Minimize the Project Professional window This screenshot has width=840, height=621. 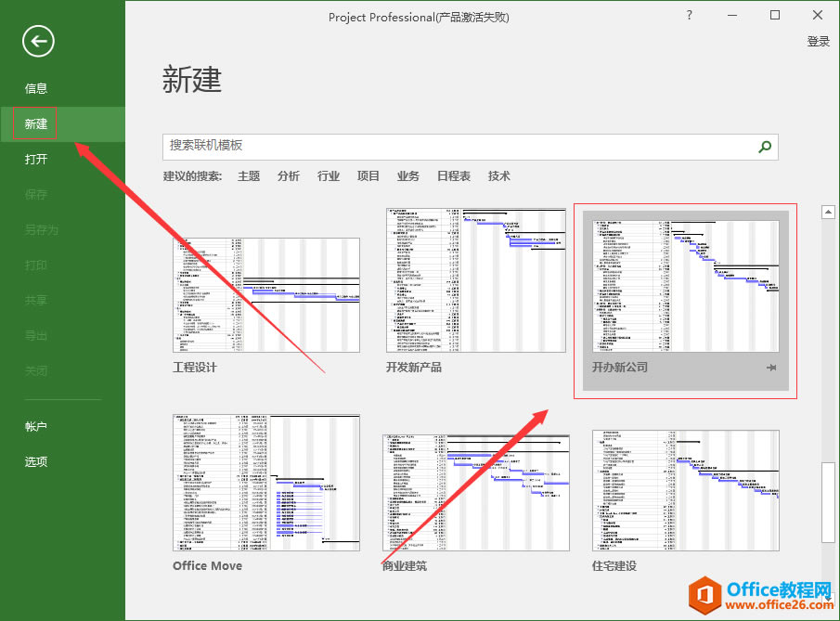coord(732,15)
